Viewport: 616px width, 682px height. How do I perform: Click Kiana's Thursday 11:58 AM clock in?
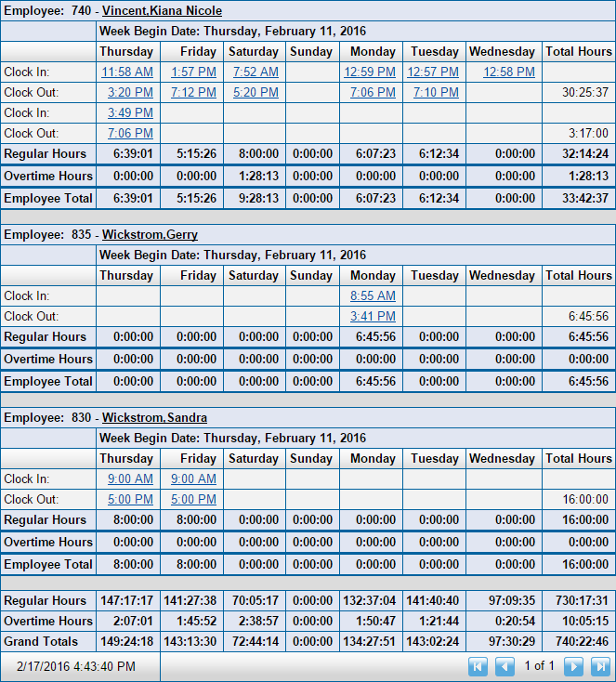(x=127, y=72)
